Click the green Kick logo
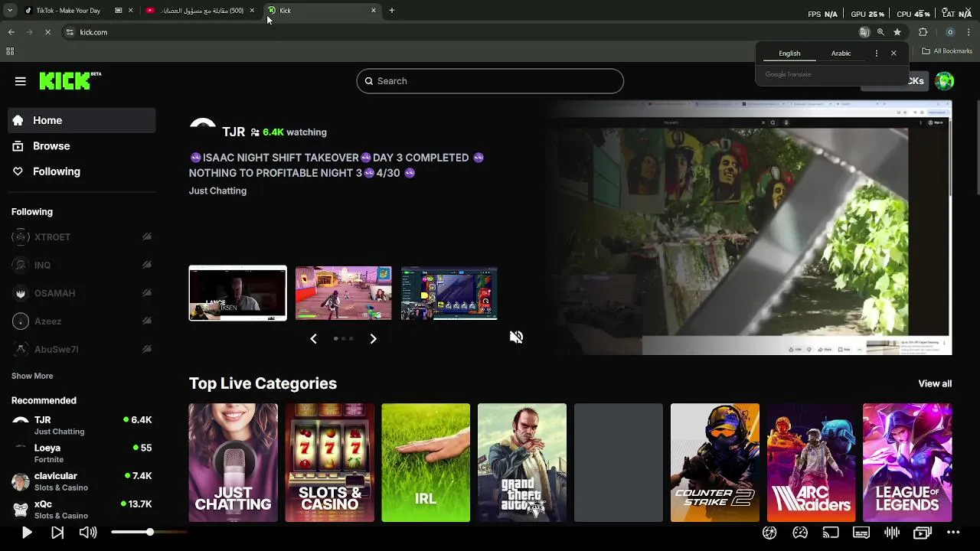The image size is (980, 551). tap(70, 80)
